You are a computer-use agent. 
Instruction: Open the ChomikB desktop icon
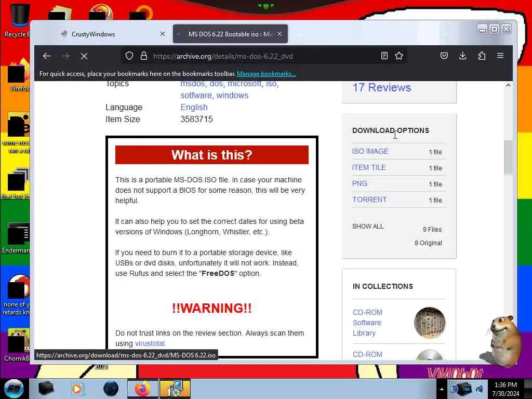(17, 345)
